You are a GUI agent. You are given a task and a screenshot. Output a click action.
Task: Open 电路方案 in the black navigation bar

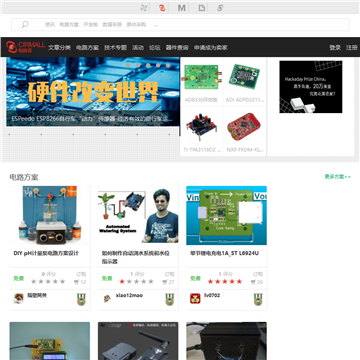[x=87, y=48]
